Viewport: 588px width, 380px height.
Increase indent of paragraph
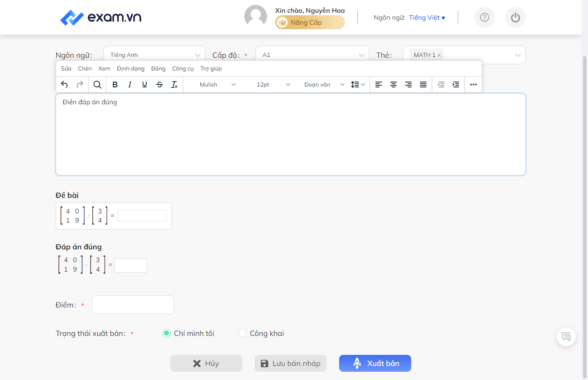[456, 84]
